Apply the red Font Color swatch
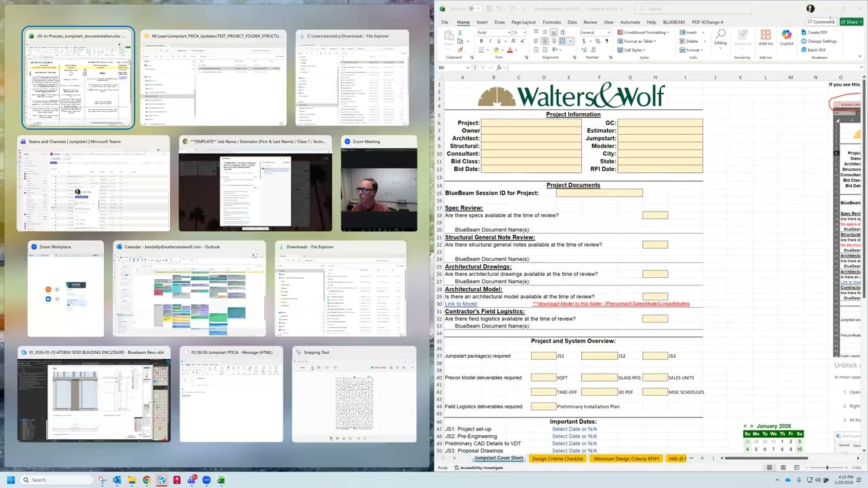 click(510, 50)
